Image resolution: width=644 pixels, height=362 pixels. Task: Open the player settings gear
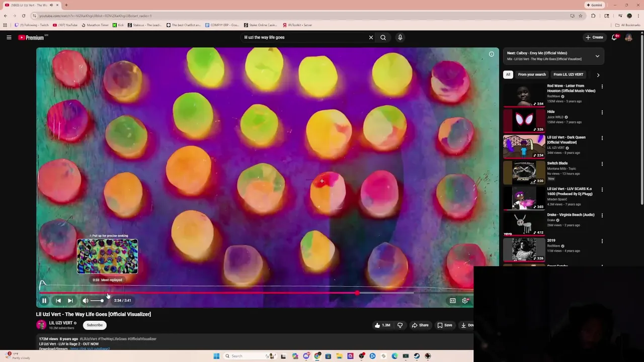click(x=465, y=301)
